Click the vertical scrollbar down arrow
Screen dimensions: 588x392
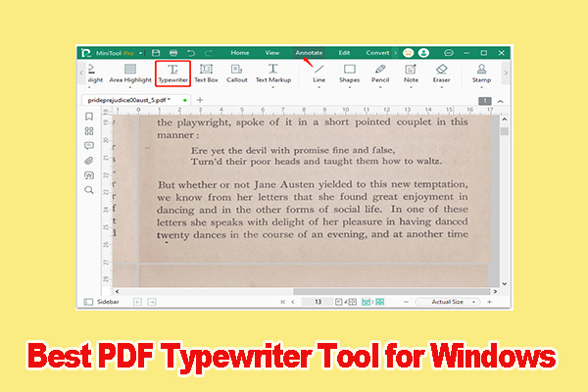click(x=505, y=284)
